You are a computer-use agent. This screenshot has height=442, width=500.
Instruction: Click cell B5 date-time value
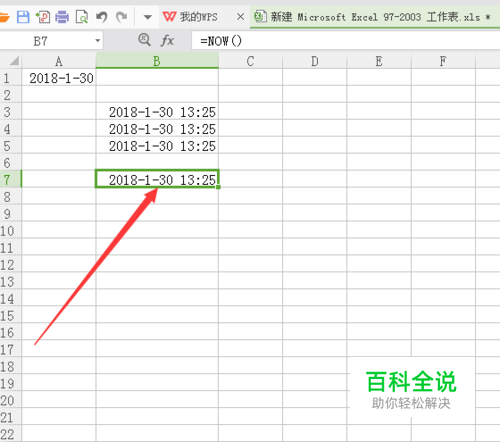point(157,146)
